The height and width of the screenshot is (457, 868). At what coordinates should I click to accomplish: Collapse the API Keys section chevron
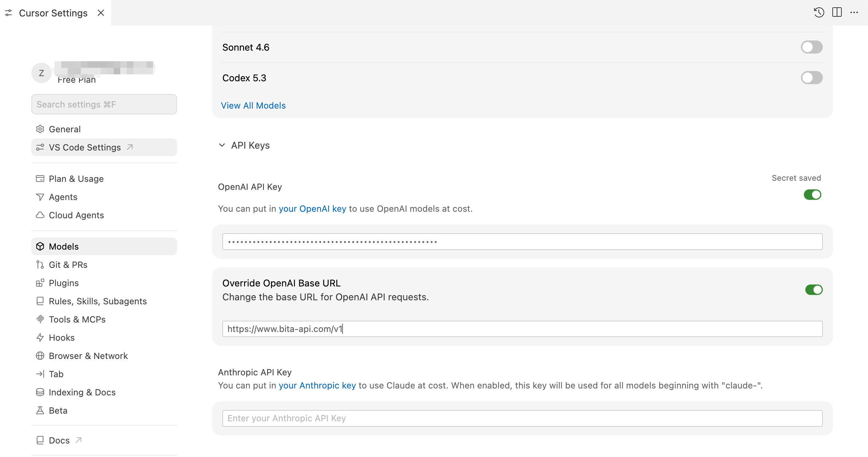click(222, 145)
